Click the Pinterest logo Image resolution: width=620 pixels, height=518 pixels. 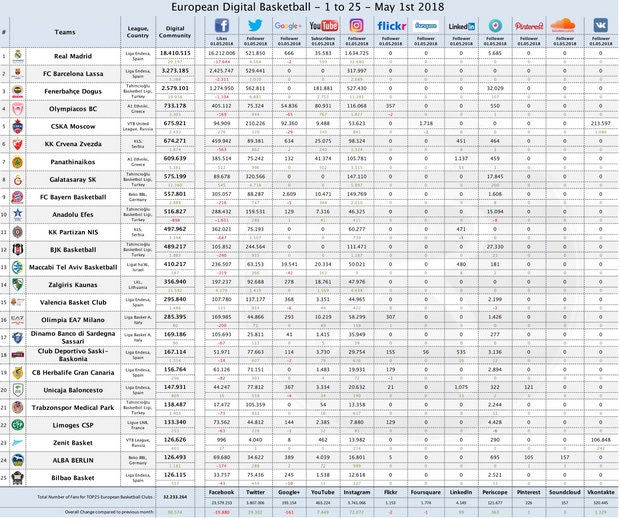click(529, 26)
